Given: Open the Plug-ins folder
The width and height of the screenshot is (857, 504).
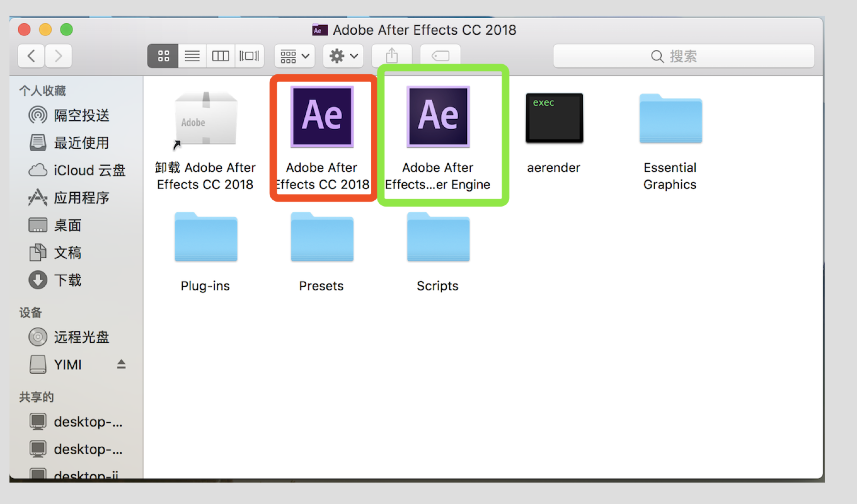Looking at the screenshot, I should (x=206, y=237).
